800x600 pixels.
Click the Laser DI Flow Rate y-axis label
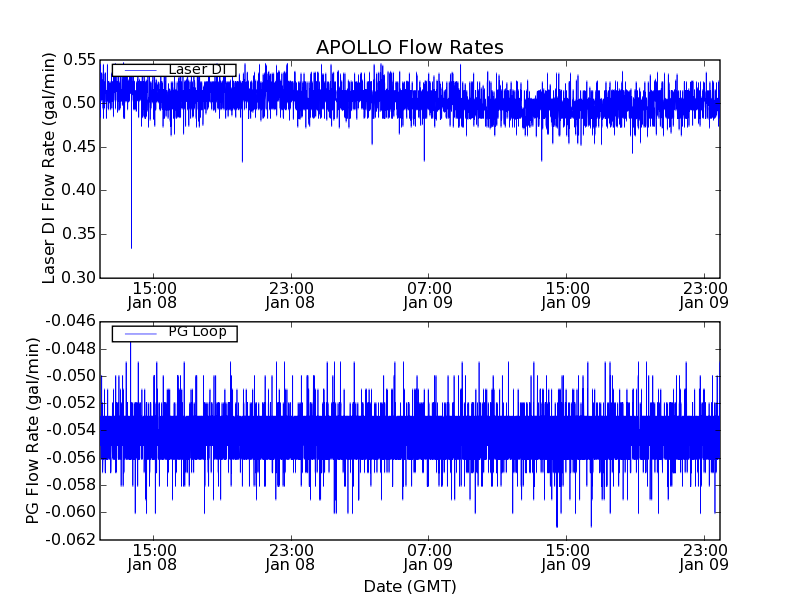(x=49, y=168)
